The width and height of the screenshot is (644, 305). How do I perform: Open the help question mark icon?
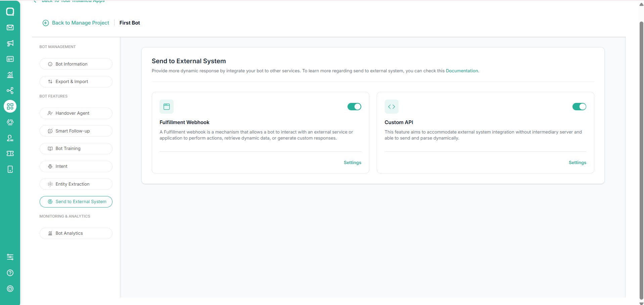[10, 273]
